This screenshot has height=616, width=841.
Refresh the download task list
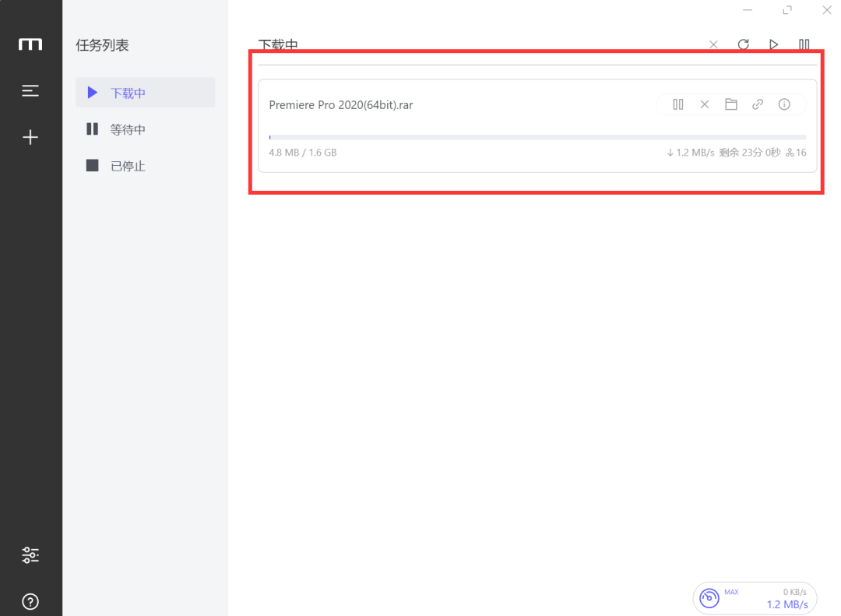click(x=744, y=44)
